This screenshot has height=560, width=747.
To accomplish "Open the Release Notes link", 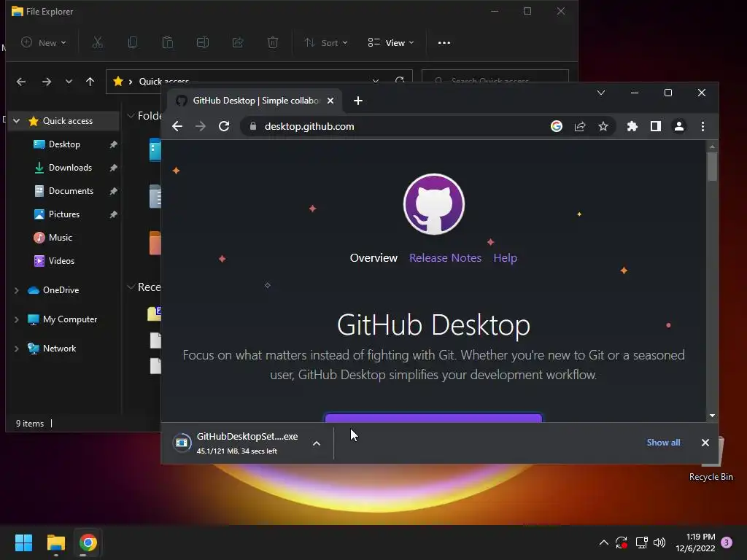I will pos(446,258).
